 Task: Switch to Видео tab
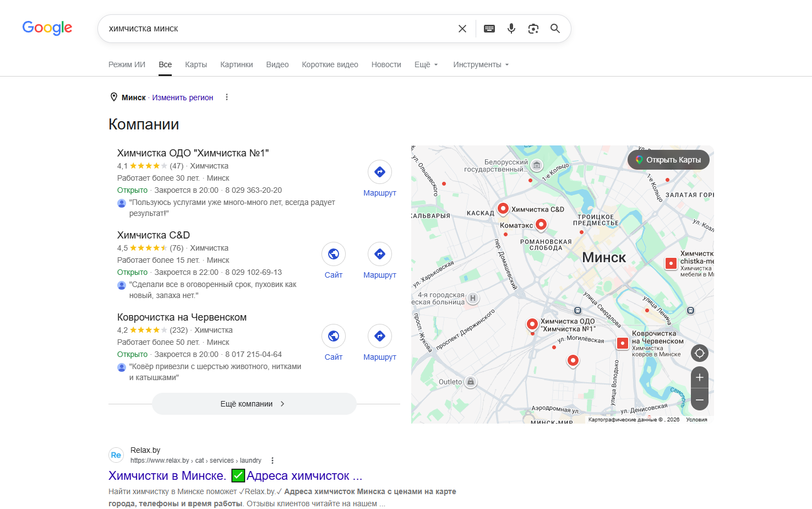[x=277, y=64]
